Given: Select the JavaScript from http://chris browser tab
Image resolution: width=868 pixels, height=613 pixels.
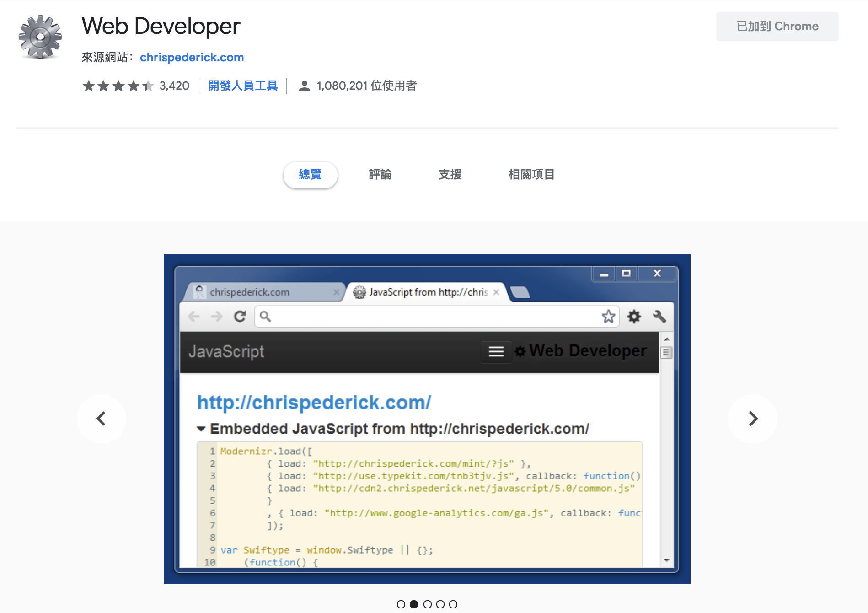Looking at the screenshot, I should tap(425, 292).
